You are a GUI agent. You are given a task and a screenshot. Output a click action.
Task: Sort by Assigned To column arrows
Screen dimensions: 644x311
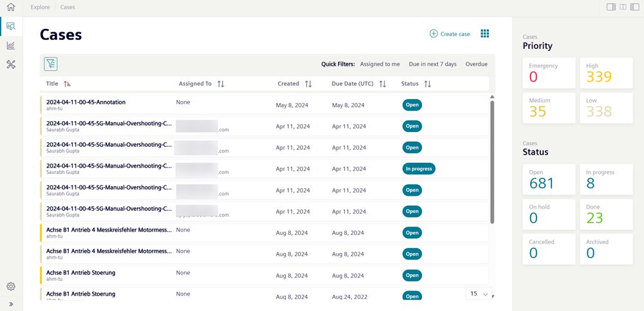(x=221, y=84)
